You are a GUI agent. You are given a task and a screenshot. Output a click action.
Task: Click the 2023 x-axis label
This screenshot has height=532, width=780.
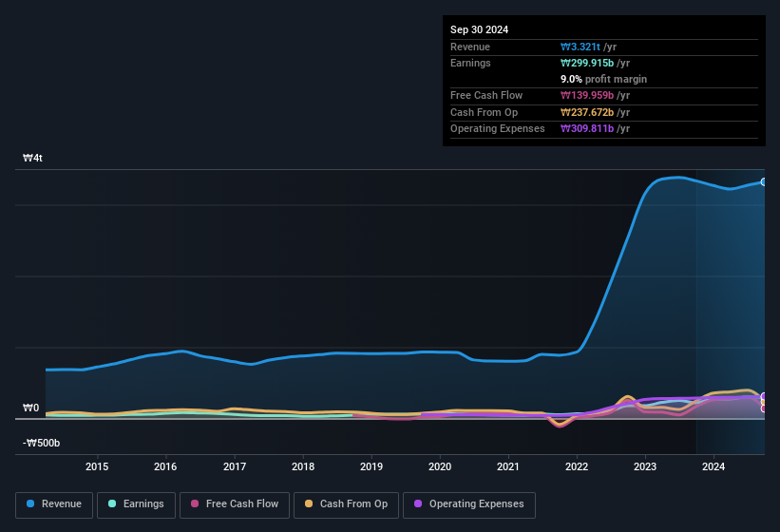645,466
